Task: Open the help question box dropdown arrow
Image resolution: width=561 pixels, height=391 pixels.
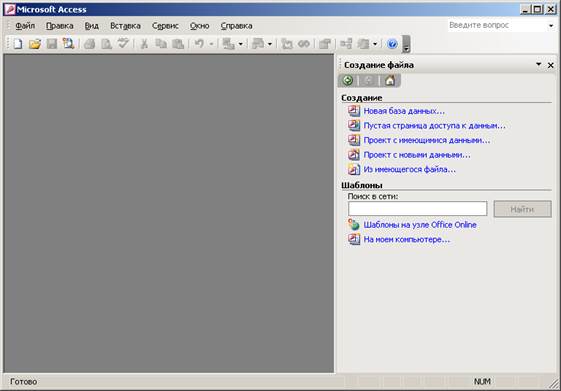Action: (551, 25)
